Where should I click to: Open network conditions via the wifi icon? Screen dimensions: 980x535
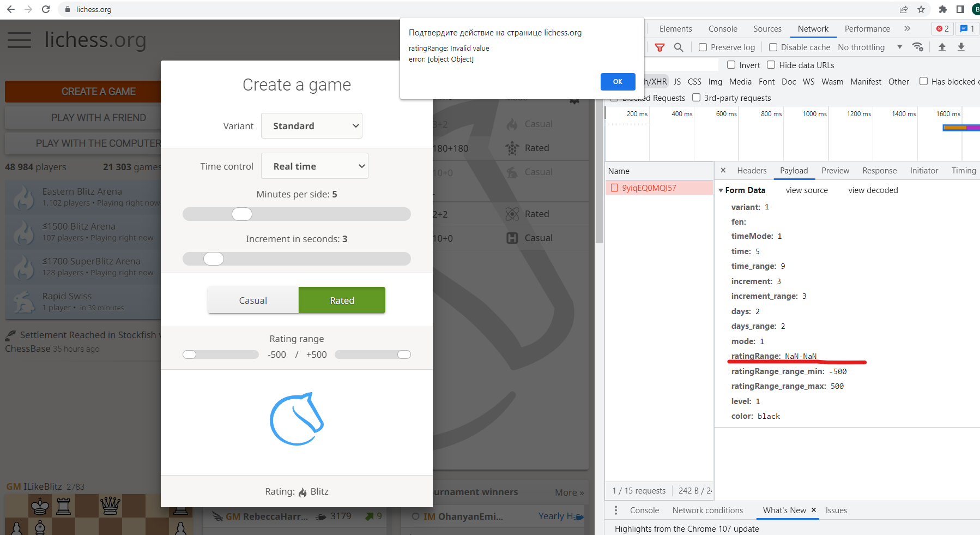tap(918, 47)
